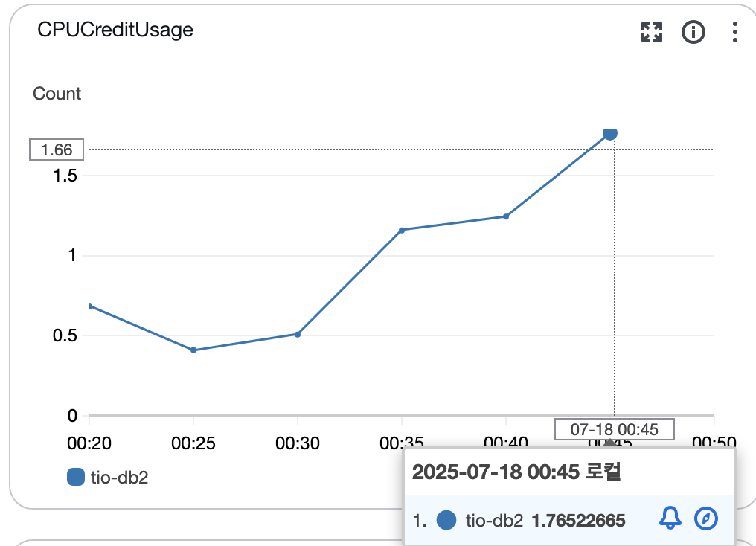Click the 1.66 y-axis hover label

(x=57, y=150)
